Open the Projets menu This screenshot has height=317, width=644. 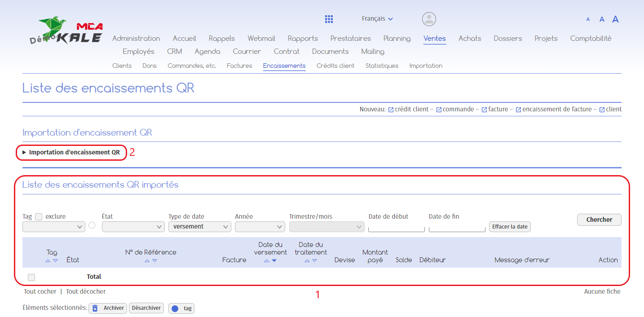(546, 39)
